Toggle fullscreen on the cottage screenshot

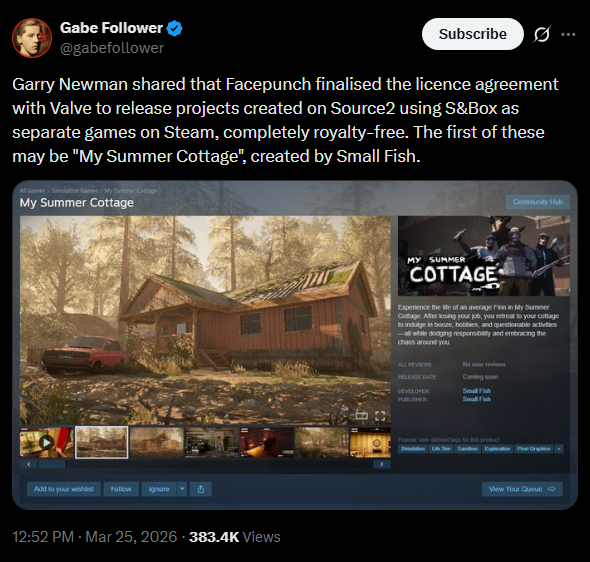(380, 416)
